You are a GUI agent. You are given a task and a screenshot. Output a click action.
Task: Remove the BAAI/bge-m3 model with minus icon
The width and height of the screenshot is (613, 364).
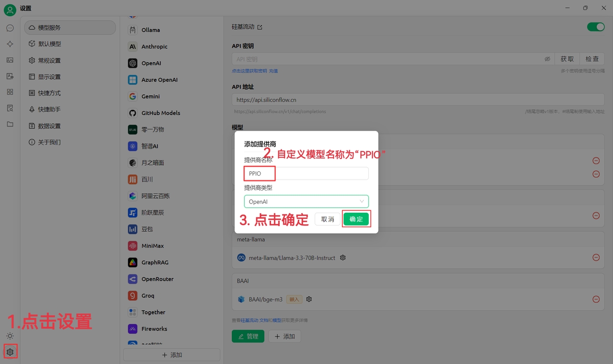(596, 299)
